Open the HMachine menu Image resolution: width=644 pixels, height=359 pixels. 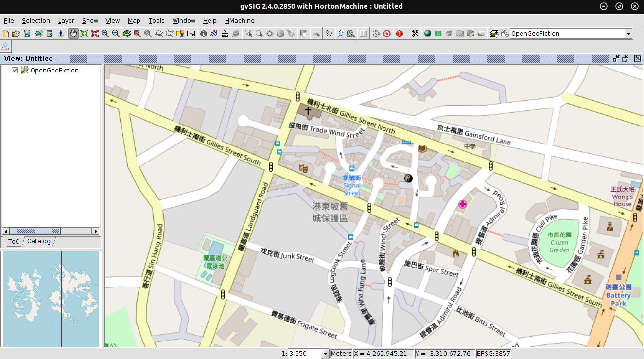pyautogui.click(x=239, y=20)
